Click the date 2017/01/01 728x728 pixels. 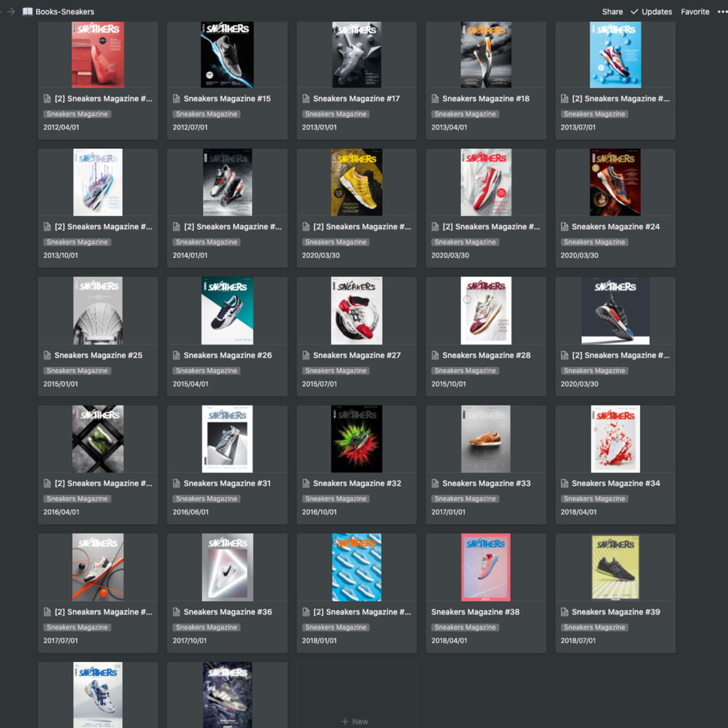(x=449, y=513)
